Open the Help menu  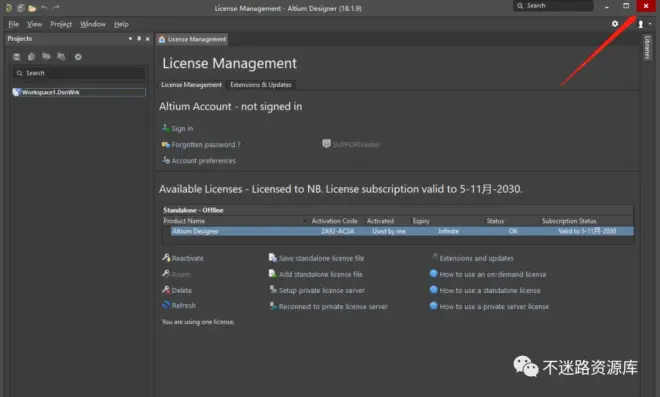point(121,24)
